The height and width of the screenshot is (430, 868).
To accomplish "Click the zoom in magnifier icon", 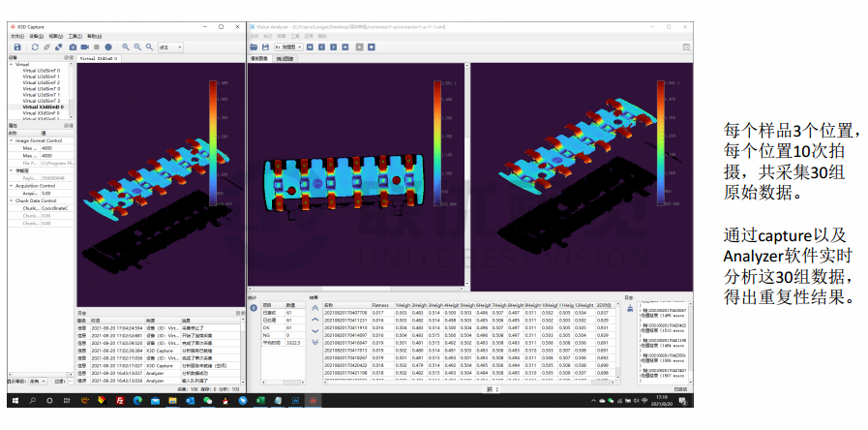I will (126, 46).
